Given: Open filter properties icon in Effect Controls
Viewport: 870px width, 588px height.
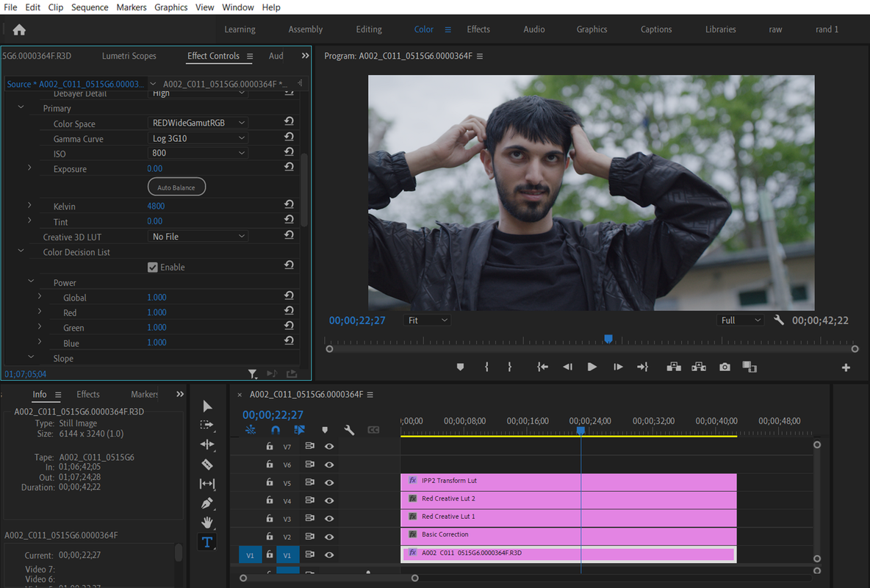Looking at the screenshot, I should click(x=253, y=373).
